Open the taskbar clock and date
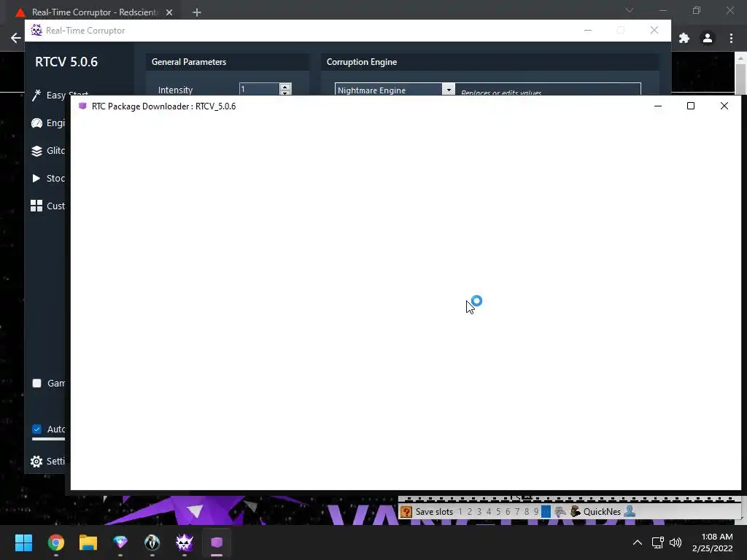This screenshot has width=747, height=560. click(x=712, y=542)
